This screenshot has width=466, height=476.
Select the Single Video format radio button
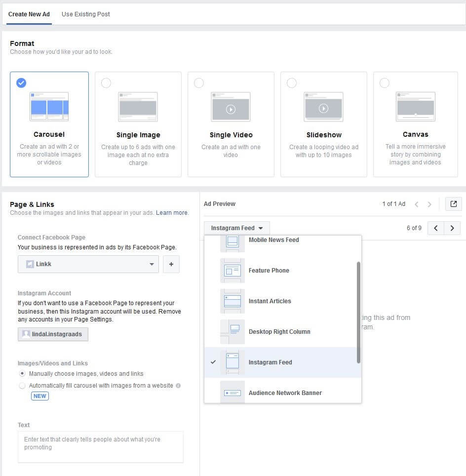click(x=199, y=83)
